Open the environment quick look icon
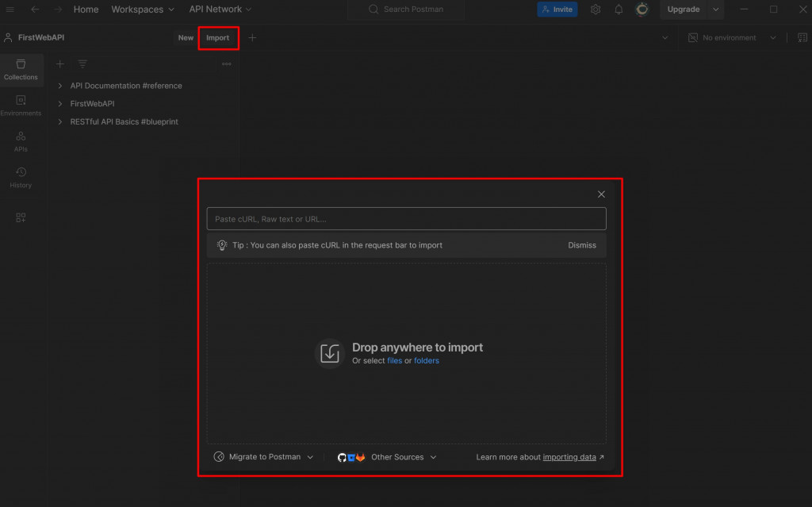Viewport: 812px width, 507px height. coord(802,38)
